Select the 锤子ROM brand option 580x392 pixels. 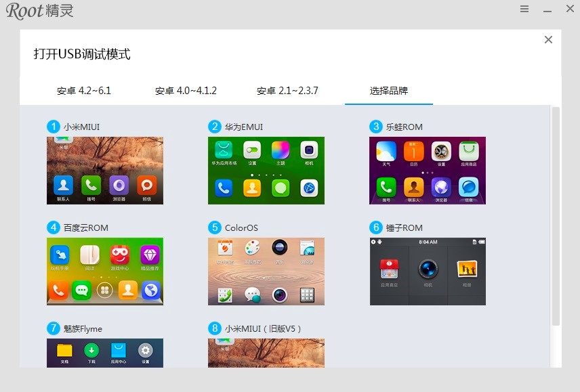pyautogui.click(x=427, y=270)
